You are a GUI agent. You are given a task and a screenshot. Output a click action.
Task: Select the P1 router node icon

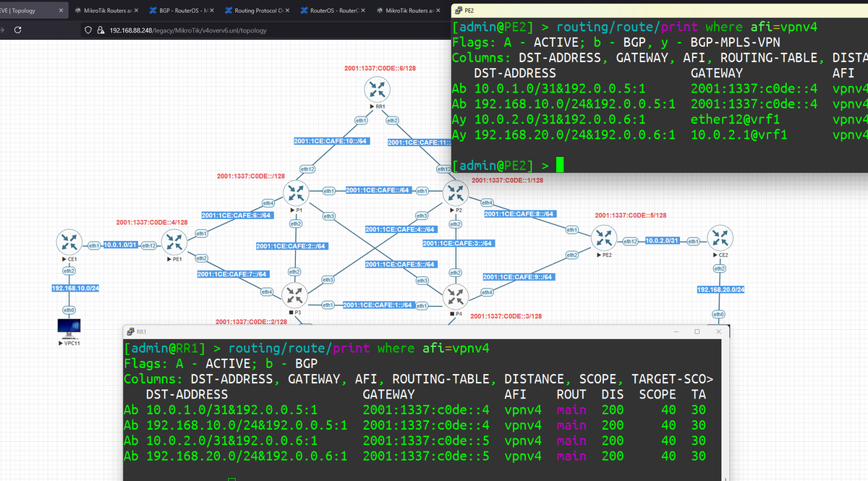click(x=294, y=192)
